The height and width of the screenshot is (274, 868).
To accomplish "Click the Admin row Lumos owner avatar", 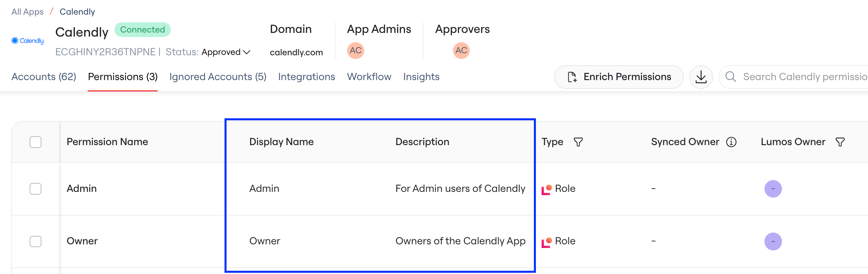I will (x=773, y=189).
